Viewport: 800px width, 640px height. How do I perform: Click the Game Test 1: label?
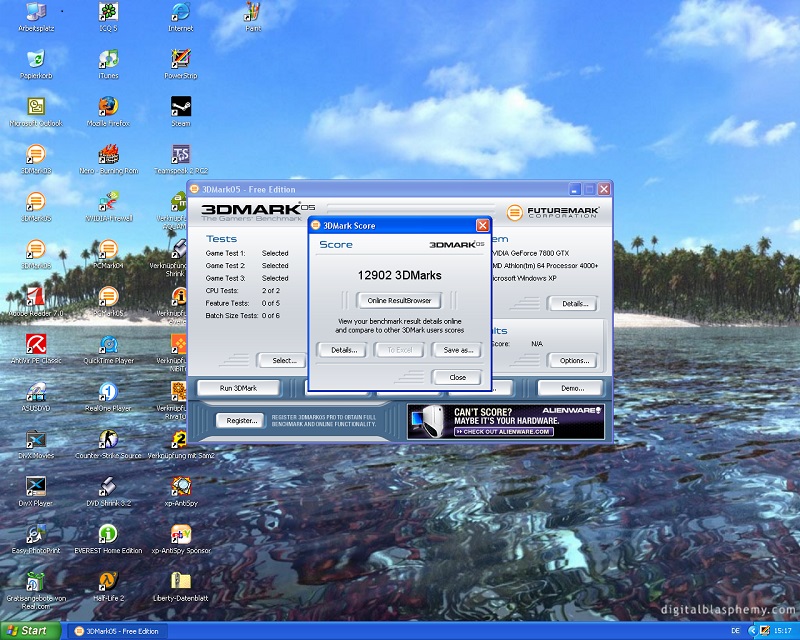(226, 253)
